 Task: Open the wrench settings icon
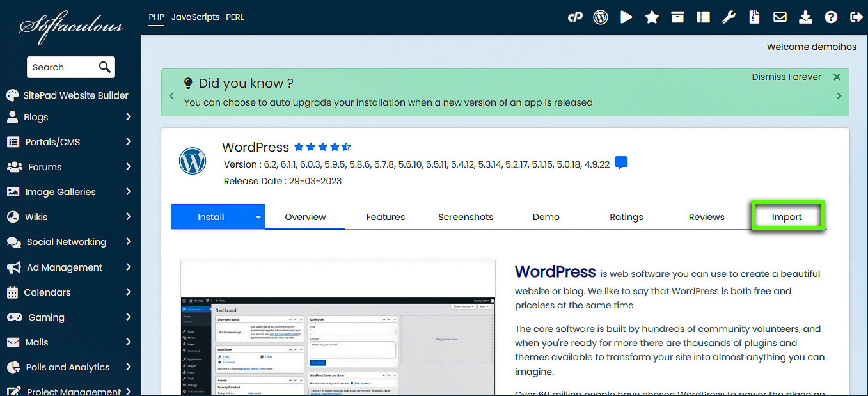pyautogui.click(x=729, y=17)
